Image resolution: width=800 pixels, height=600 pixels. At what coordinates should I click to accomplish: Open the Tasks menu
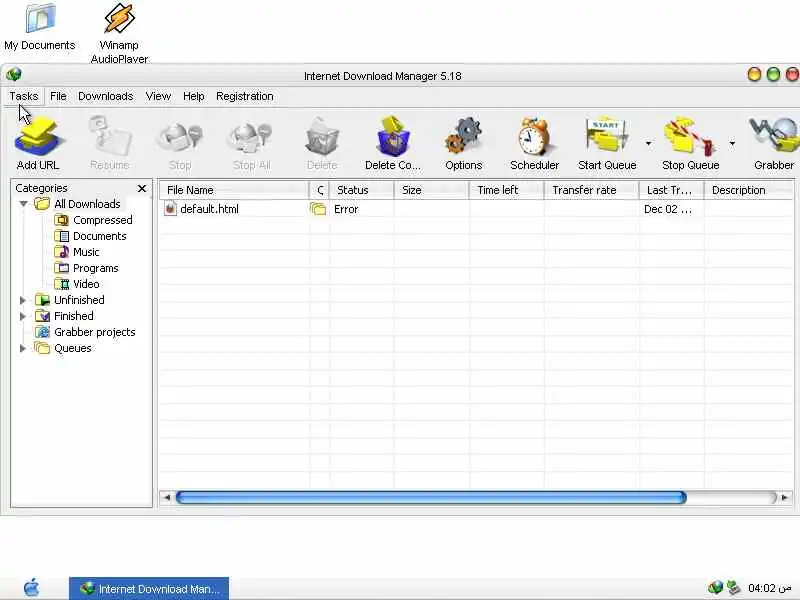tap(23, 96)
